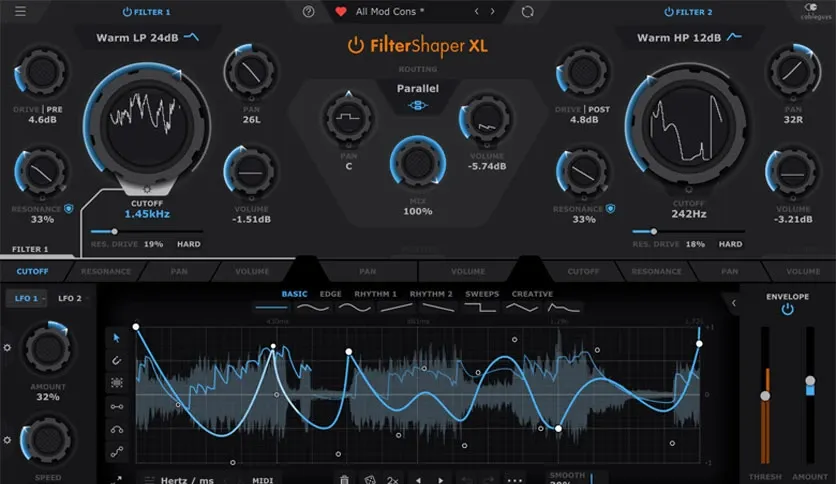The image size is (836, 484).
Task: Click the gear next to the LFO Speed knob
Action: click(7, 440)
